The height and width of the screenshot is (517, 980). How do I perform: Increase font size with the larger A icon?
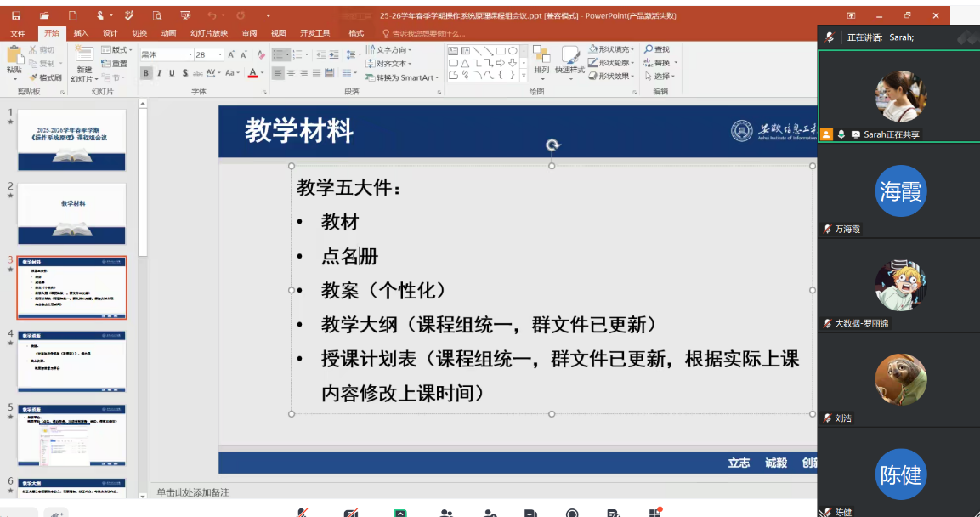click(231, 54)
